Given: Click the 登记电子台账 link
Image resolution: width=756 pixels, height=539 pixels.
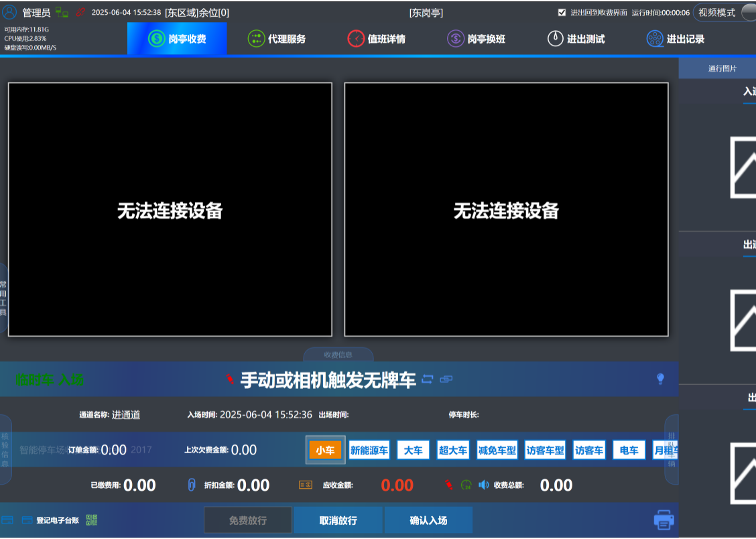Looking at the screenshot, I should pos(58,520).
